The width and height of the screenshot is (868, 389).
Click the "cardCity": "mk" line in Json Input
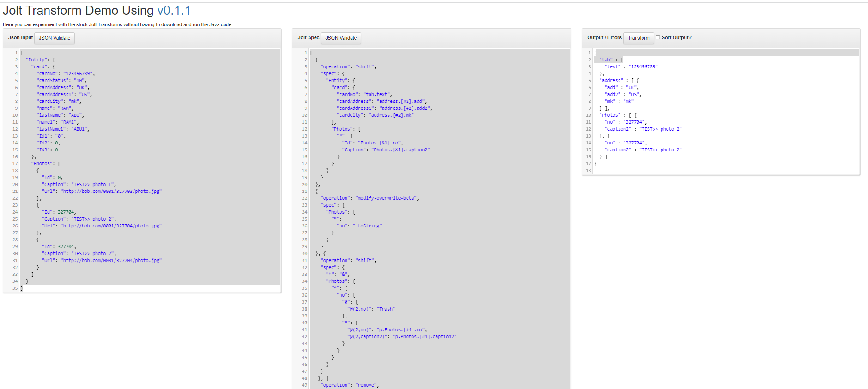59,101
